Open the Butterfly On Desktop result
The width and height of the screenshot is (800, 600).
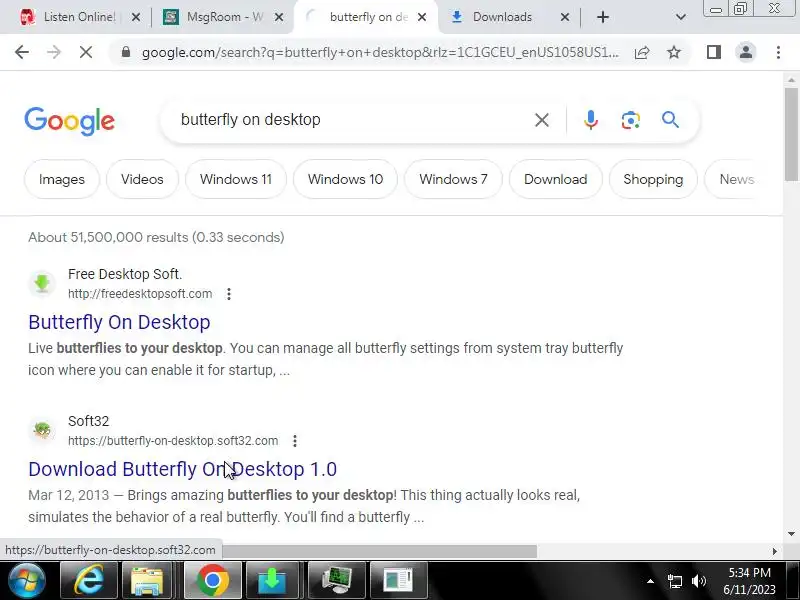(119, 322)
